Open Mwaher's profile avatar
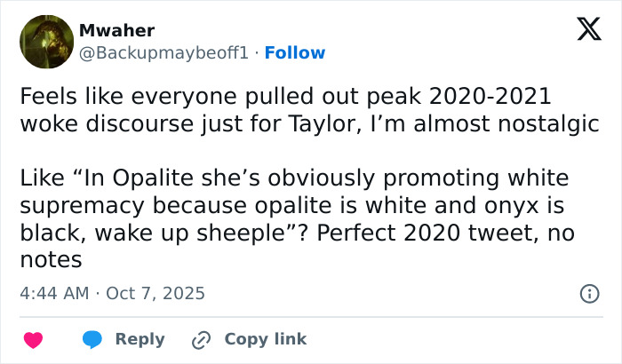The image size is (622, 364). tap(46, 42)
